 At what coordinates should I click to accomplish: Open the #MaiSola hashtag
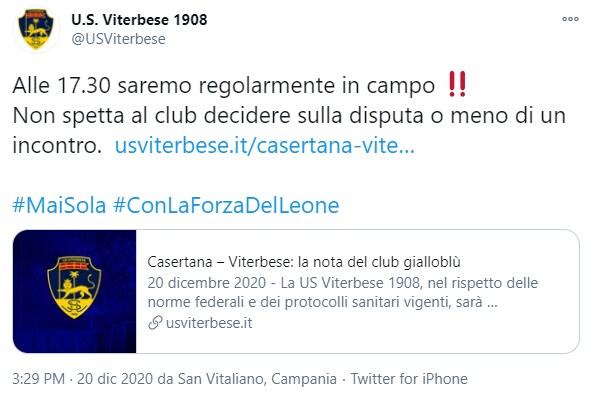(x=59, y=206)
